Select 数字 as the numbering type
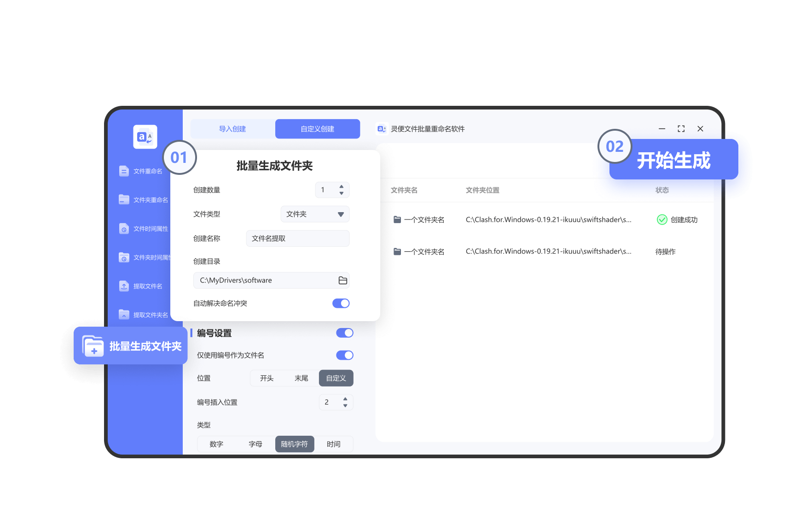The height and width of the screenshot is (519, 812). [x=216, y=444]
